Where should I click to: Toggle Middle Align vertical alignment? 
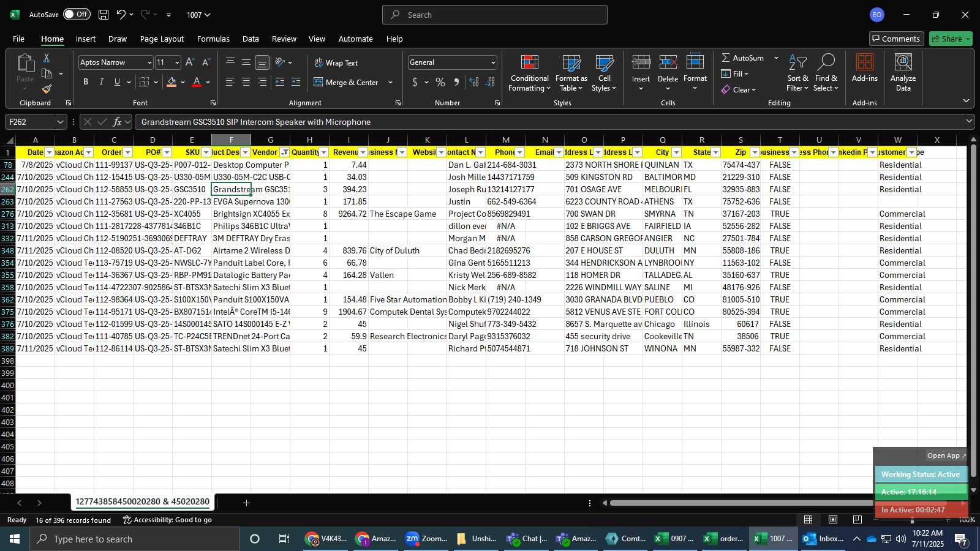coord(246,62)
